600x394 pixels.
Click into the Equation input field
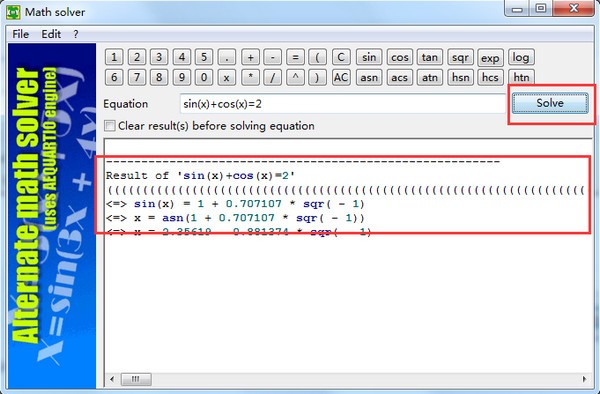coord(343,104)
